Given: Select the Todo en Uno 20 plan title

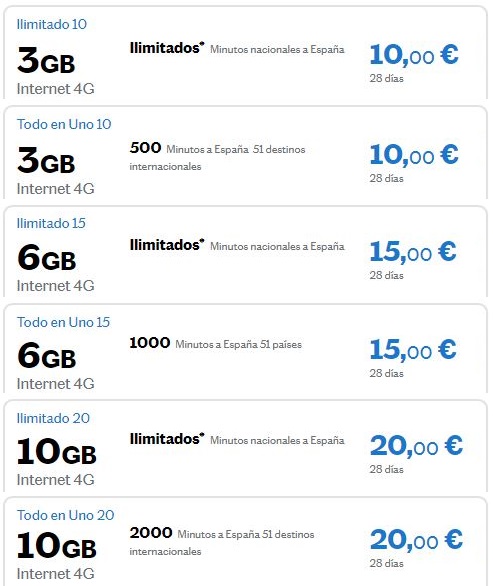Looking at the screenshot, I should pyautogui.click(x=65, y=515).
